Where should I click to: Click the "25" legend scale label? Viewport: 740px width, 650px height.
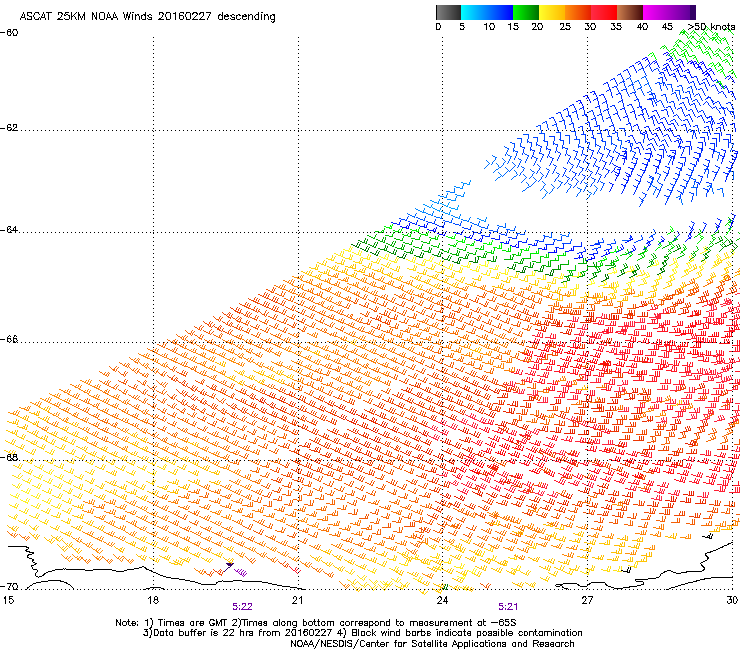point(565,27)
